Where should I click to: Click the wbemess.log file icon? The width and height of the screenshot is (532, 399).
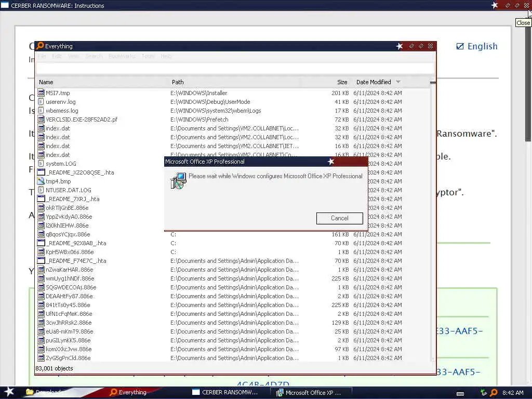click(x=41, y=110)
